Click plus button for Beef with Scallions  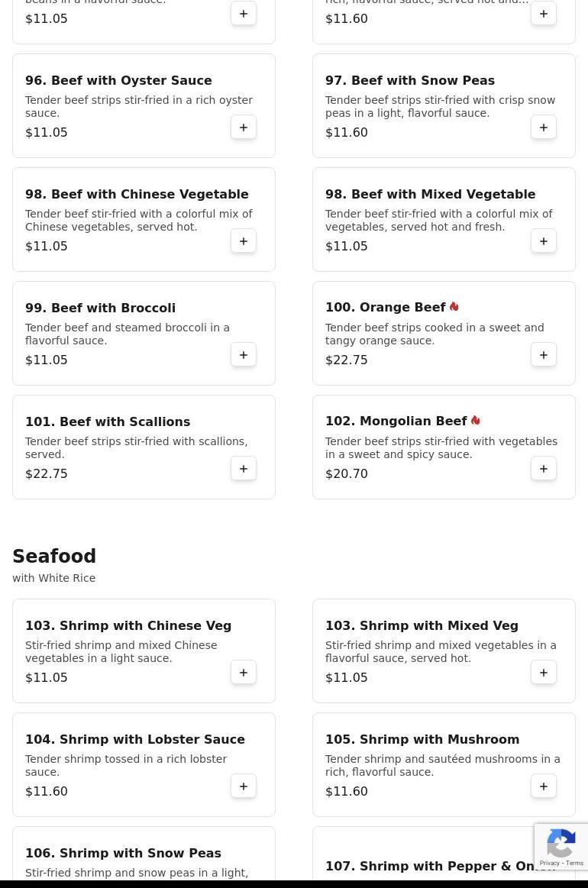(244, 469)
